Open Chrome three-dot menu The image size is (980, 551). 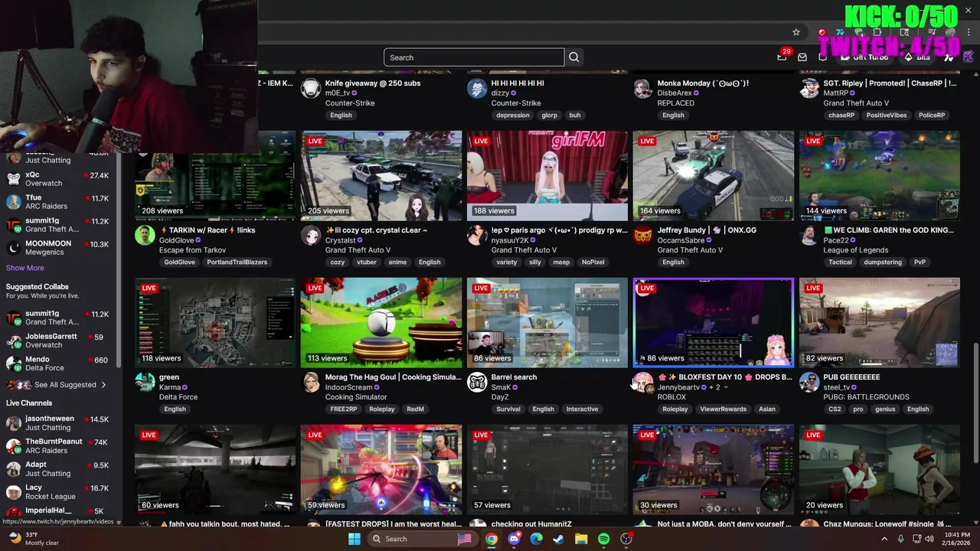(x=969, y=32)
